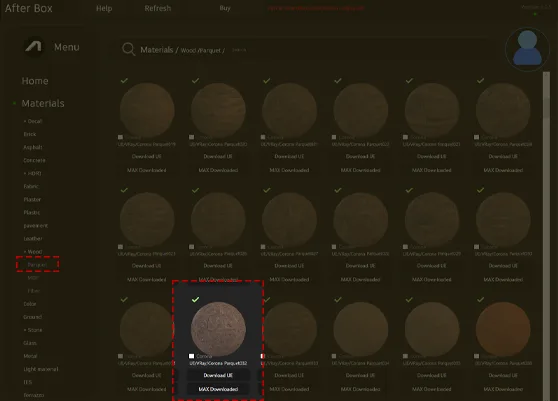Select the highlighted Parquet032 sphere thumbnail
The height and width of the screenshot is (401, 558).
click(x=218, y=329)
